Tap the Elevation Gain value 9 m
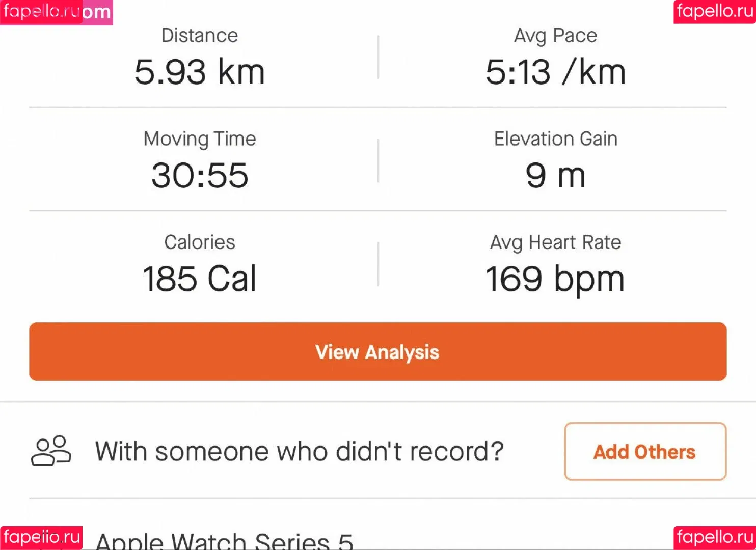The image size is (756, 550). 555,175
